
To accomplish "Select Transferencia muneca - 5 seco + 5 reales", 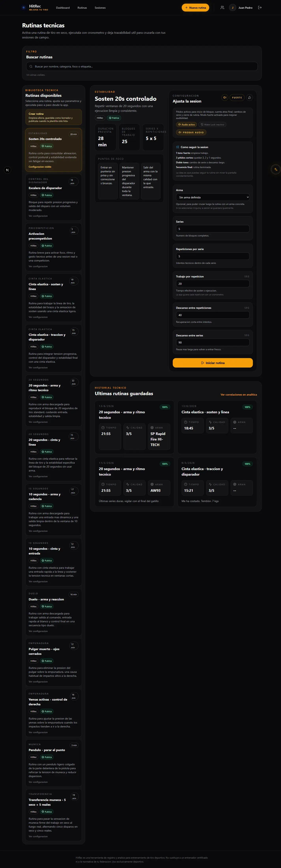I will (54, 815).
